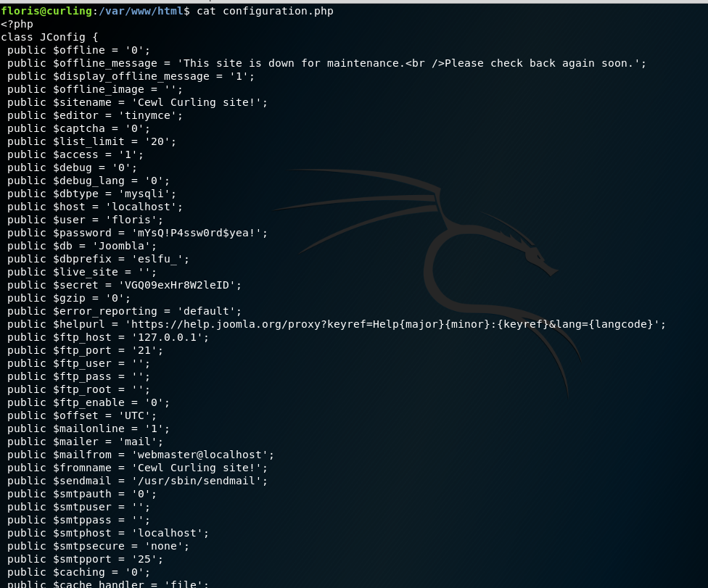Click the 'class JConfig {' line
This screenshot has height=588, width=708.
49,37
